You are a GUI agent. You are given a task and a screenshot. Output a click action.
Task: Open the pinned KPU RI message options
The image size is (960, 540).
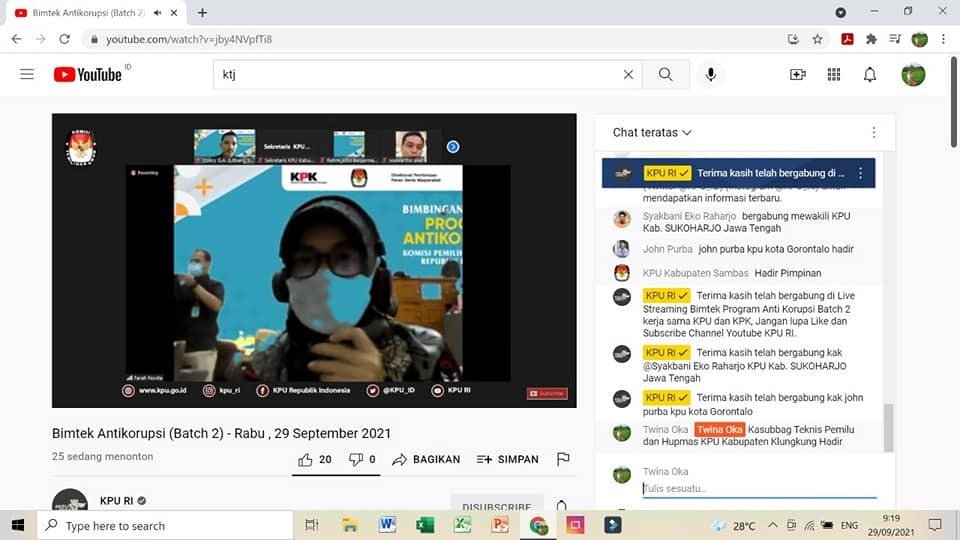pos(861,173)
